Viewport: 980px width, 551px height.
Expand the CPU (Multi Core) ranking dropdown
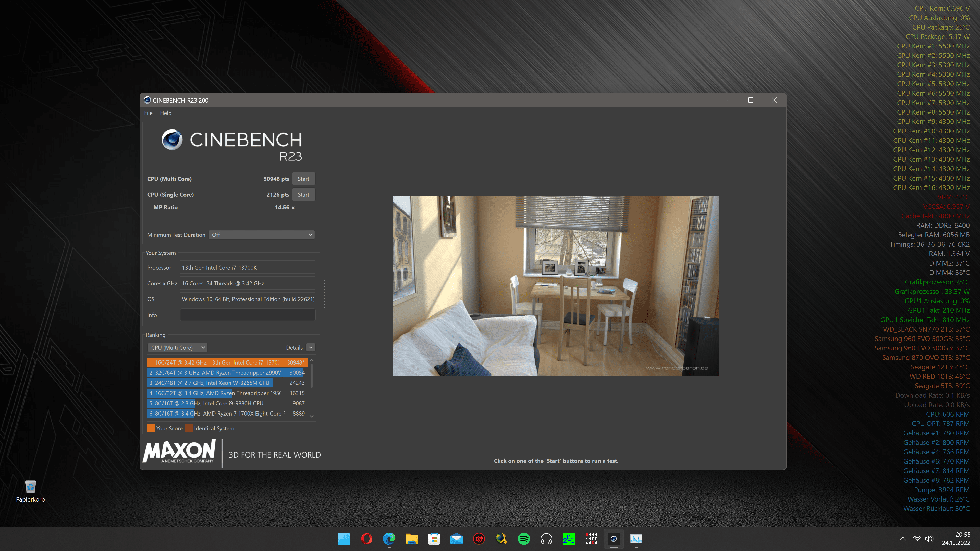177,347
